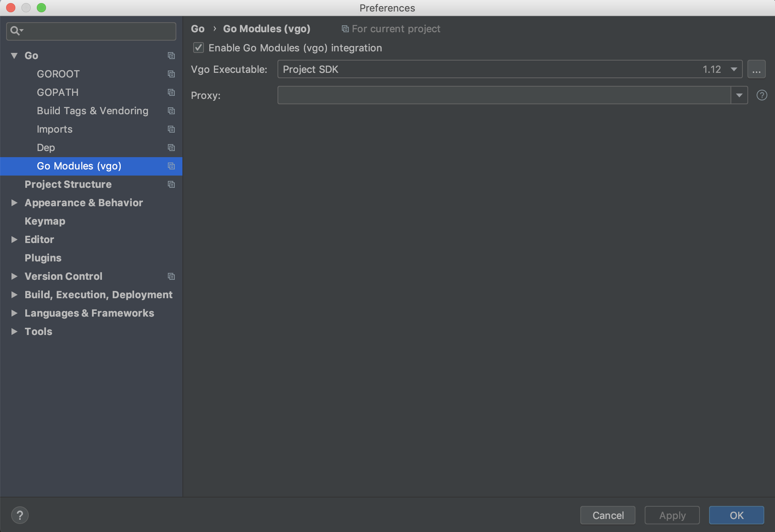Click the Apply button
Viewport: 775px width, 532px height.
point(672,515)
